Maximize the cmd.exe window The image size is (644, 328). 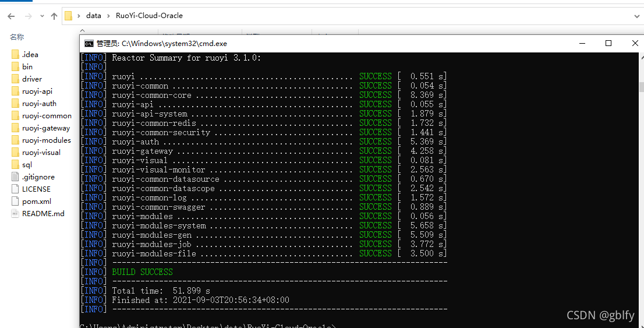[x=608, y=43]
